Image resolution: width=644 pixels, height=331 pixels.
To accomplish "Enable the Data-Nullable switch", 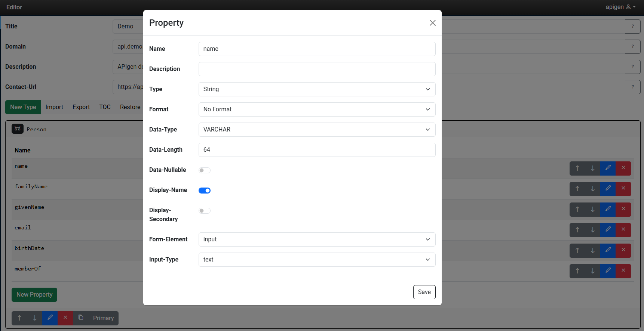I will coord(205,170).
